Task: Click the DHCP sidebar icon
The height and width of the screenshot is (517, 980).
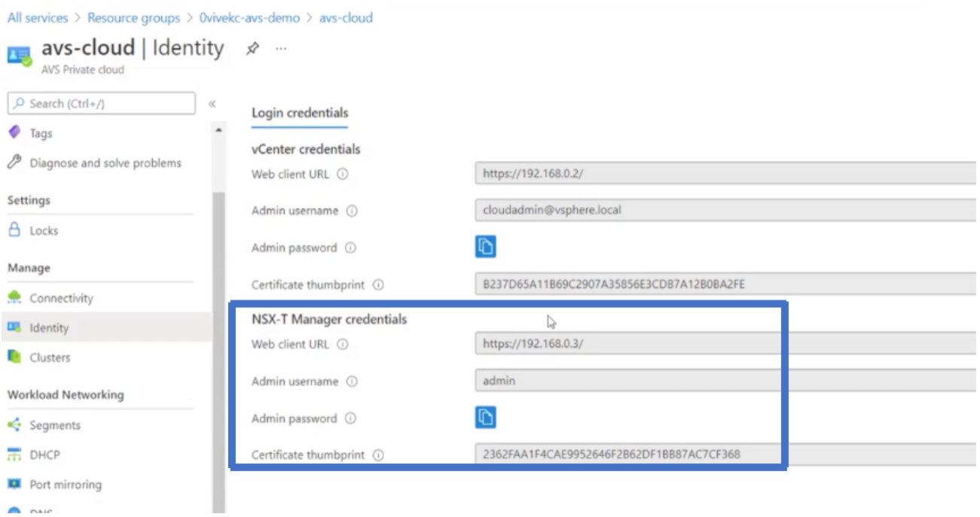Action: [14, 455]
